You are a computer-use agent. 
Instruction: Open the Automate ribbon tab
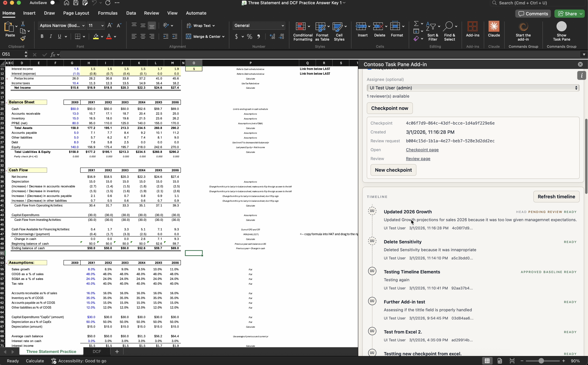tap(196, 13)
